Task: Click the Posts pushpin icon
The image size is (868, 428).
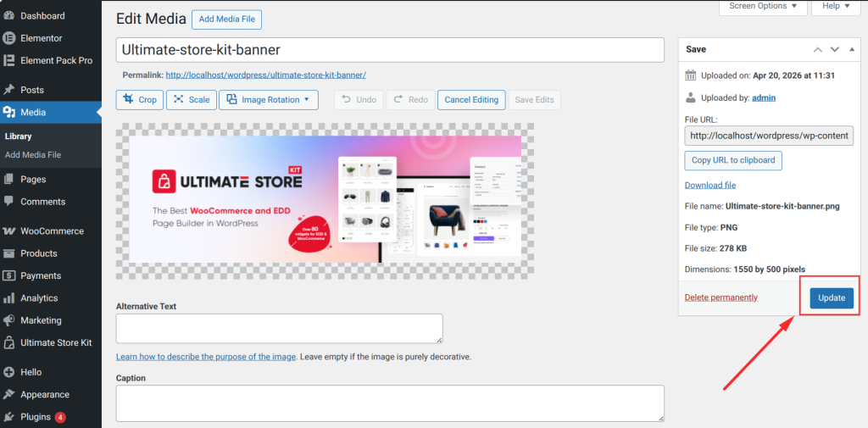Action: pyautogui.click(x=8, y=90)
